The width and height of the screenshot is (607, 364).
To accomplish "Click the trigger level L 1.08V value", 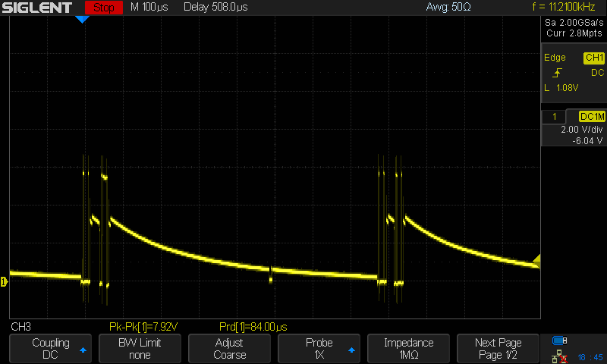I will coord(561,88).
